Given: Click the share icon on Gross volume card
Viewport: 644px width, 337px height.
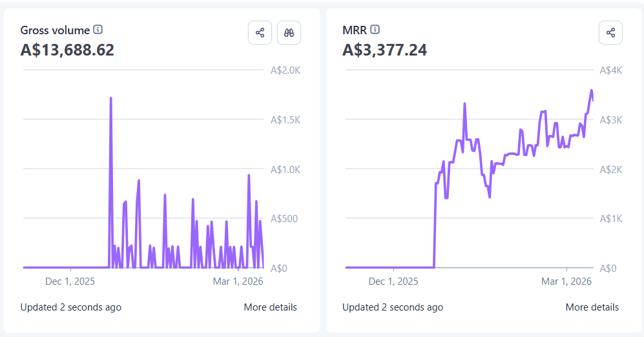Looking at the screenshot, I should point(260,33).
